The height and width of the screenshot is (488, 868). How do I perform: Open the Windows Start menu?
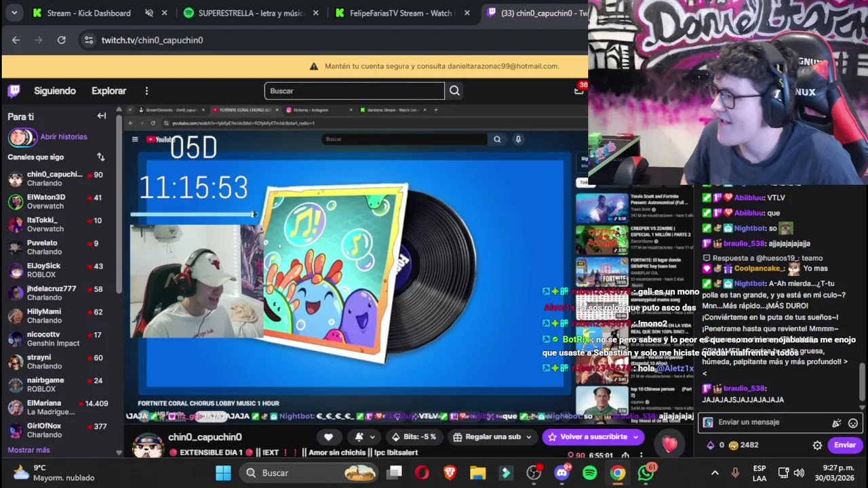pos(223,472)
